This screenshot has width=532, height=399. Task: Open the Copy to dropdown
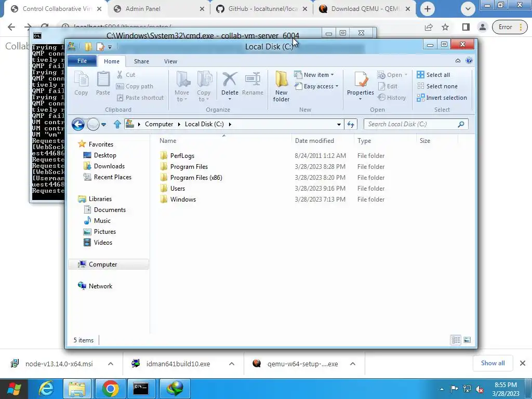pos(204,87)
